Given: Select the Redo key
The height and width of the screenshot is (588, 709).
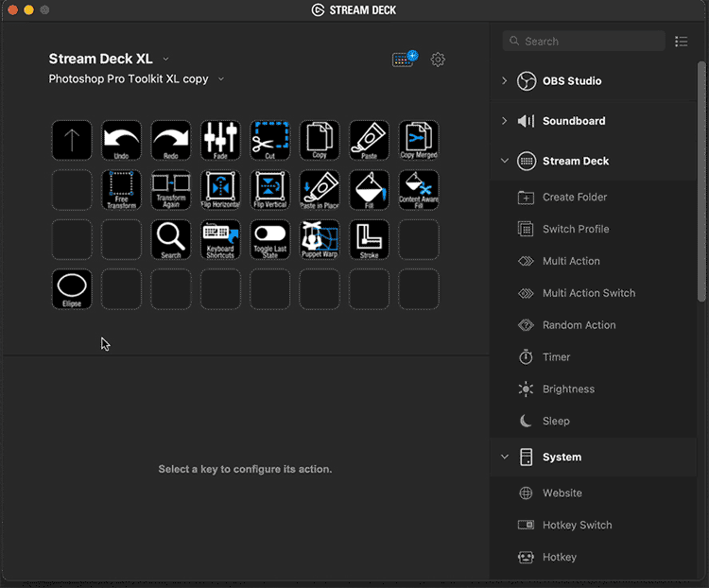Looking at the screenshot, I should (x=171, y=140).
